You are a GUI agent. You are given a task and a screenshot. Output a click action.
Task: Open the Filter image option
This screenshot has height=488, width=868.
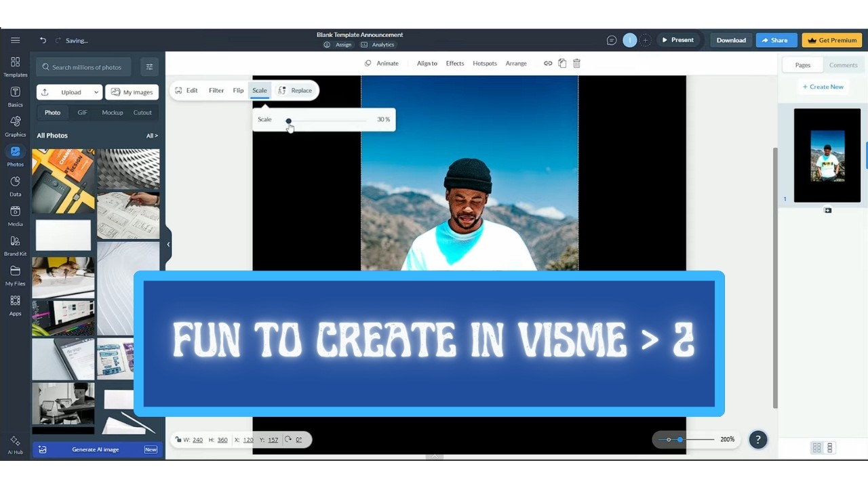point(216,90)
